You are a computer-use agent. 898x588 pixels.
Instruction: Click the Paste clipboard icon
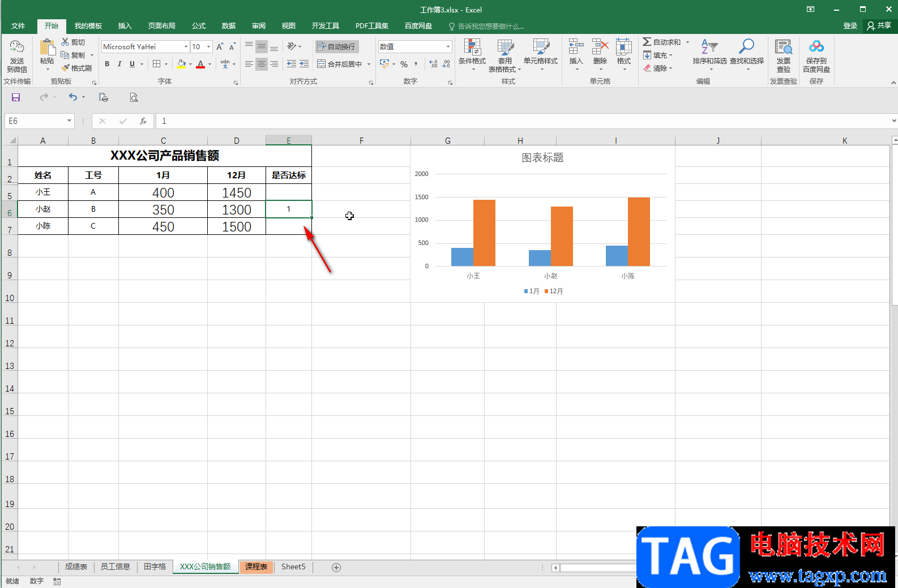click(47, 48)
